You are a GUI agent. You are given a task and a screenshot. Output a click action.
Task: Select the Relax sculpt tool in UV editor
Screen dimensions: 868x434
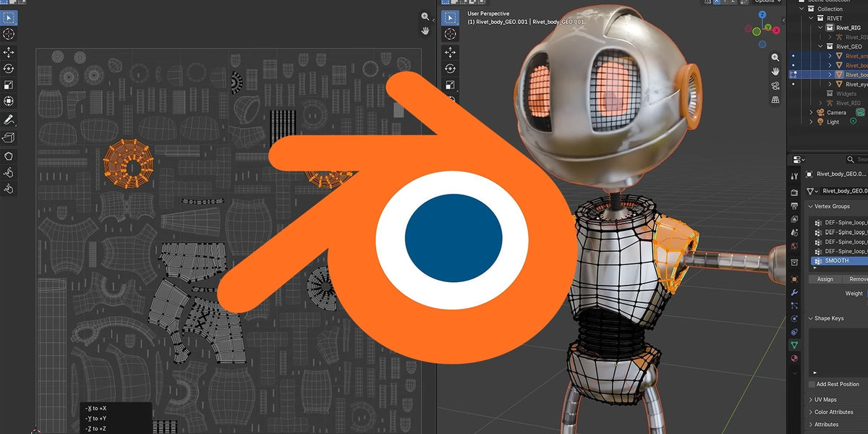[9, 172]
